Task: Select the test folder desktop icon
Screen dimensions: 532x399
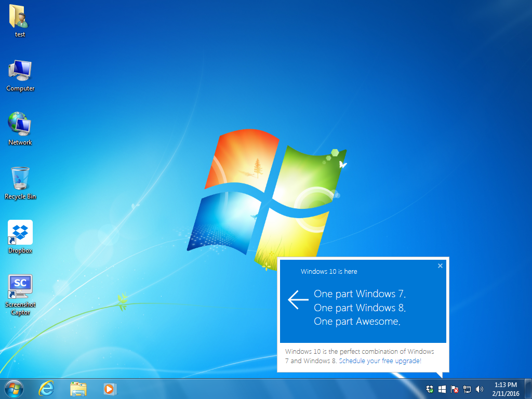Action: pos(20,20)
